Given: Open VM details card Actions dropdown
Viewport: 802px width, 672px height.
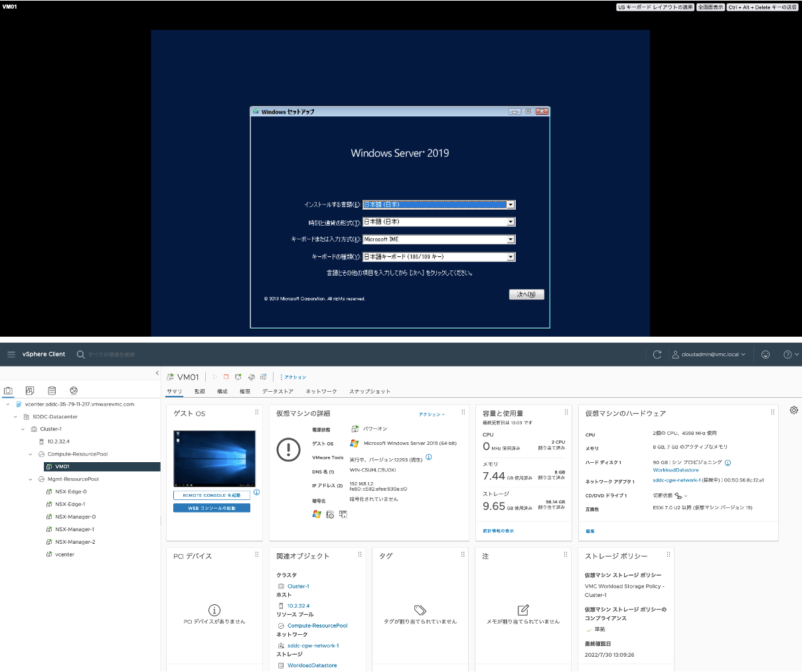Looking at the screenshot, I should 432,414.
